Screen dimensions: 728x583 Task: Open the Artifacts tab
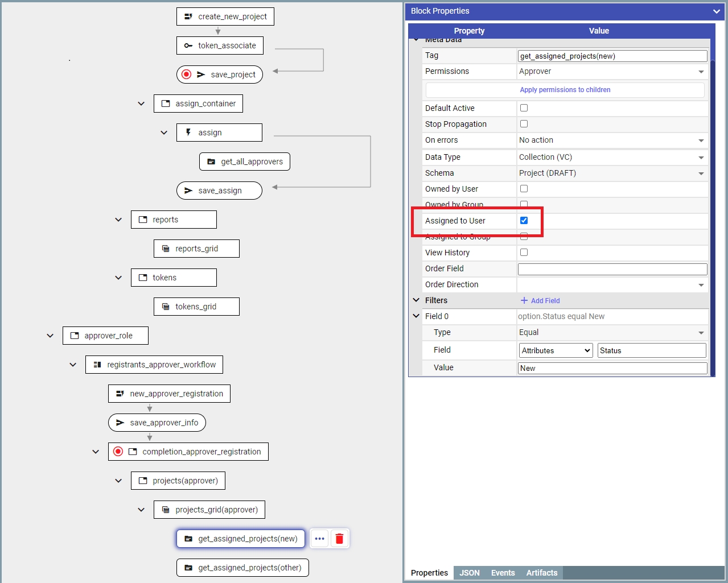click(541, 573)
